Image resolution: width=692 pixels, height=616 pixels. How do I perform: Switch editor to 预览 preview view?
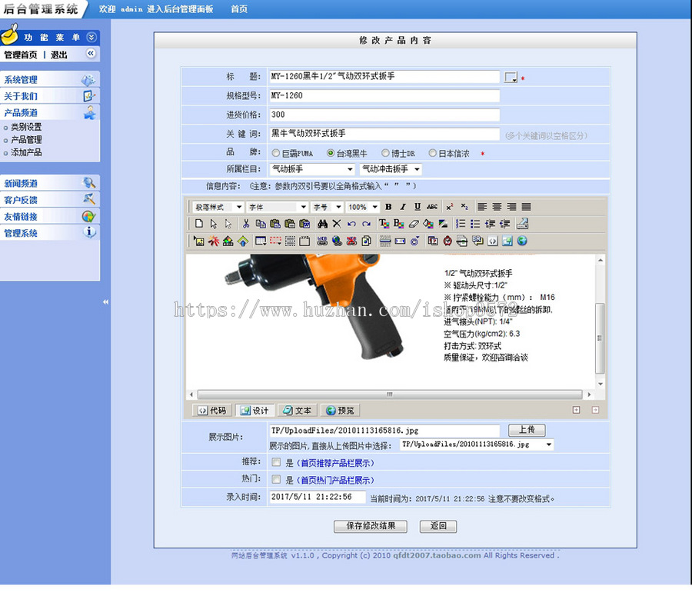coord(340,411)
